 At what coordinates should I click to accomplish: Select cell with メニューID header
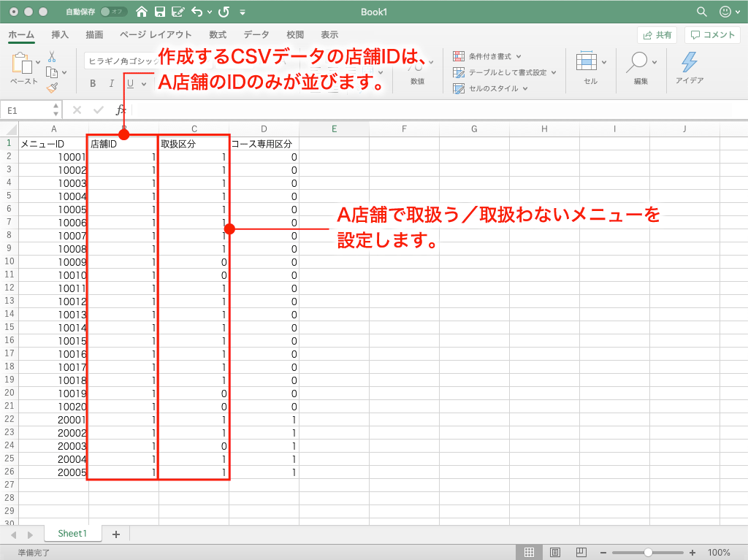(x=53, y=144)
